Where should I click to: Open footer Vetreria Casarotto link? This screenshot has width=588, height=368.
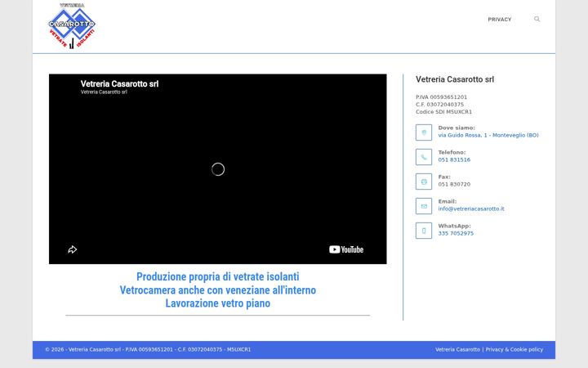click(x=457, y=350)
